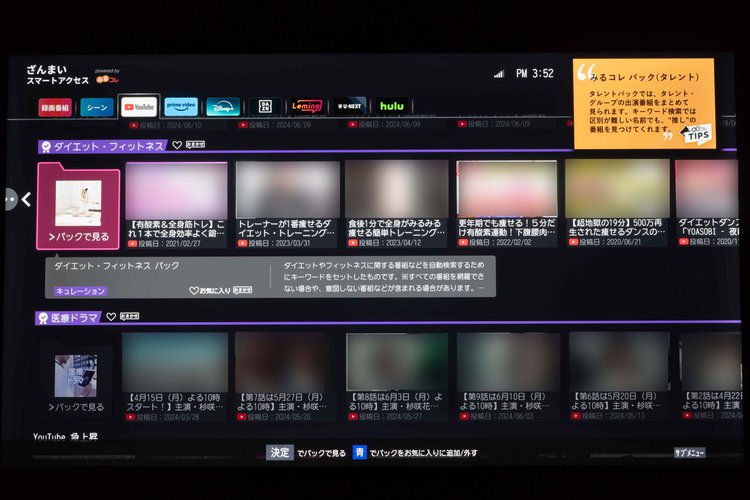Click the YouTube 急上昇 section heading

click(65, 436)
